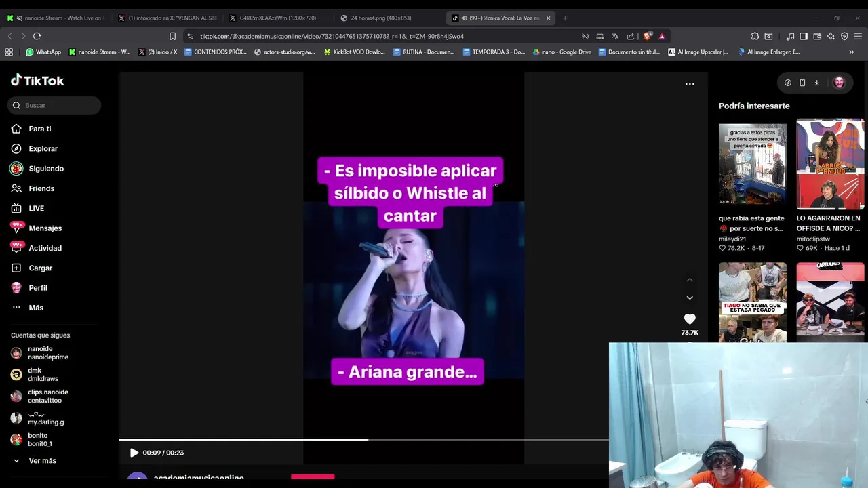
Task: Click mileydi21 username
Action: coord(732,239)
